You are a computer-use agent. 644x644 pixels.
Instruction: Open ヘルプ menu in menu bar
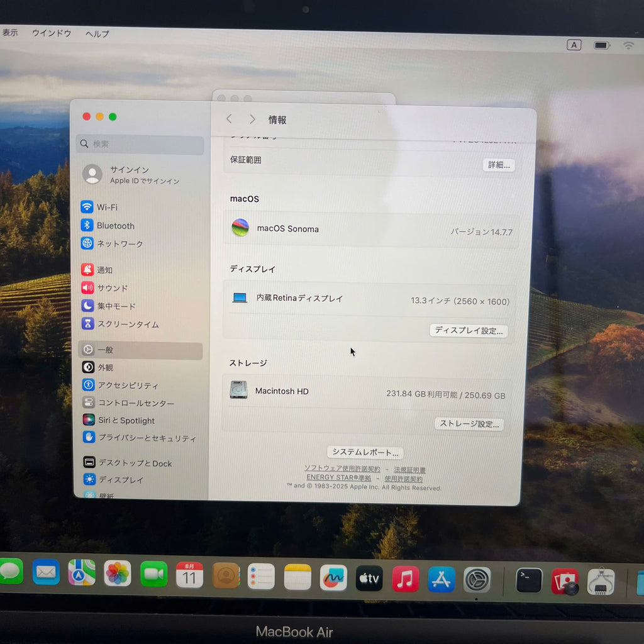(x=97, y=34)
